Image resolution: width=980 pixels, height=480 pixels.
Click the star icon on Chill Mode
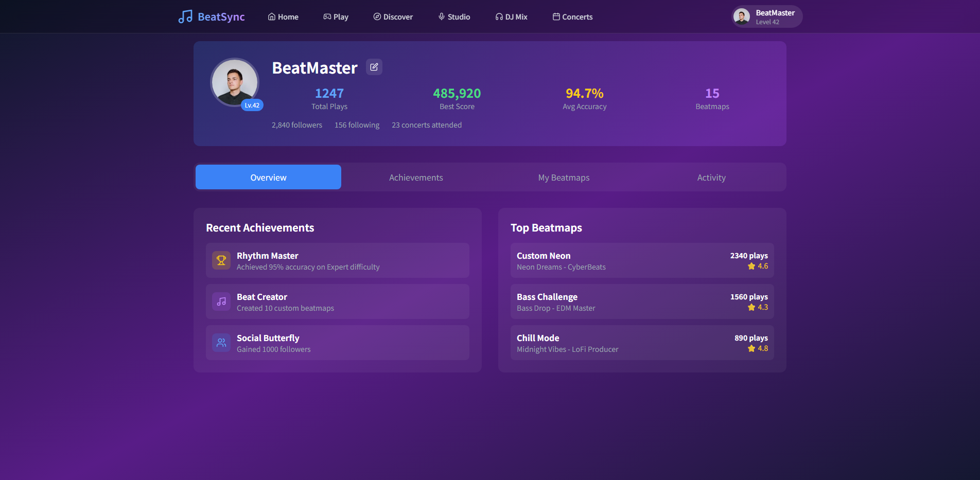(x=751, y=348)
